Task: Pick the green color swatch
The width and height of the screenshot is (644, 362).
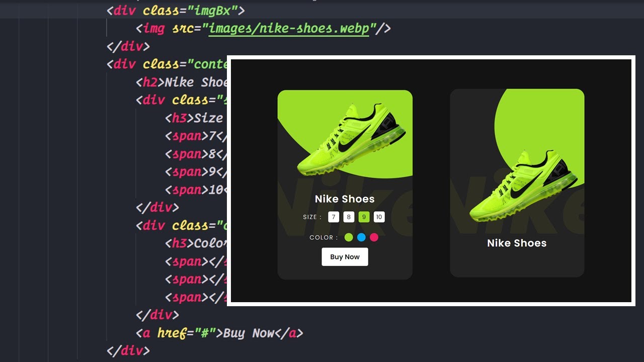Action: pos(349,237)
